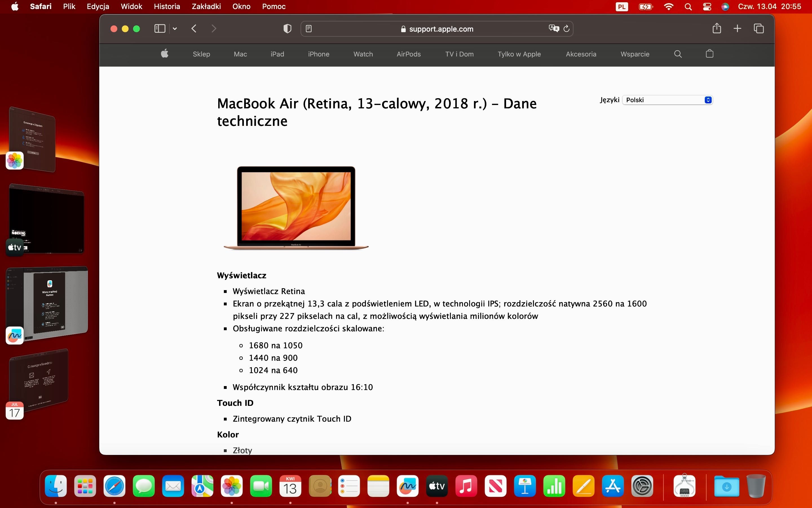Image resolution: width=812 pixels, height=508 pixels.
Task: Search apple.com with magnifier icon
Action: click(678, 54)
